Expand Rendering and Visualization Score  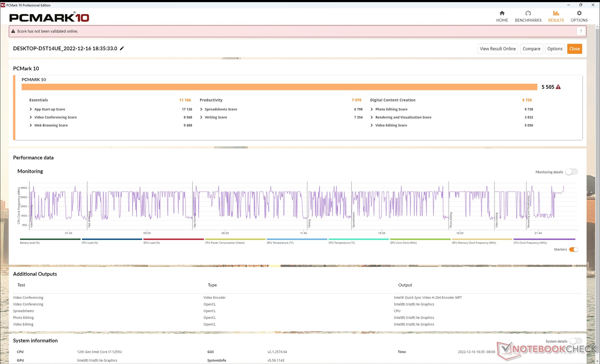(372, 117)
